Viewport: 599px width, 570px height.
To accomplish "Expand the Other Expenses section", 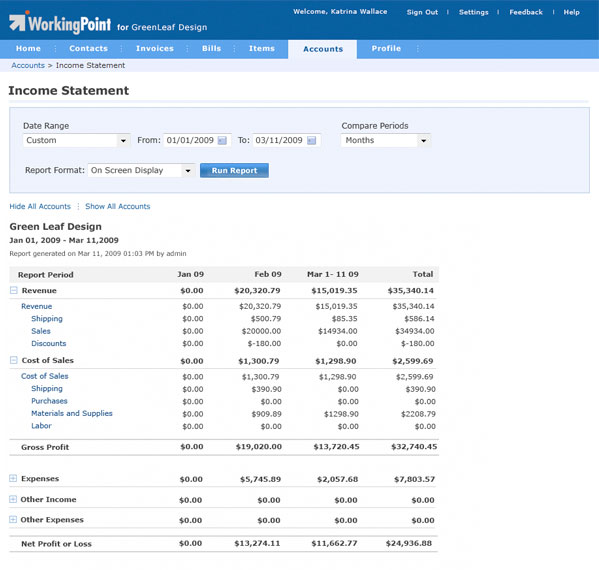I will (x=13, y=520).
